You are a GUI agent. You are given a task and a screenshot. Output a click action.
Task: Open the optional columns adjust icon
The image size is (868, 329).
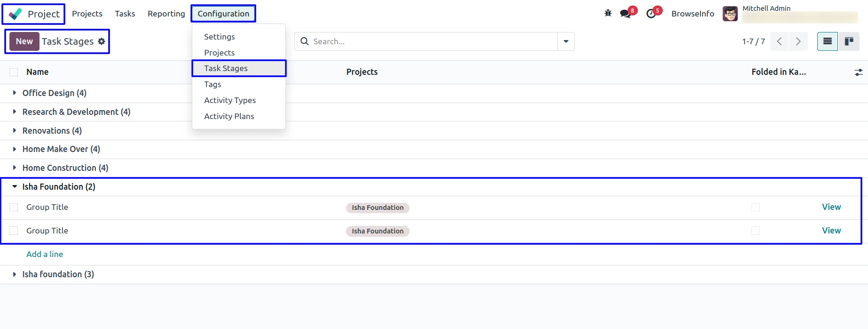point(859,72)
